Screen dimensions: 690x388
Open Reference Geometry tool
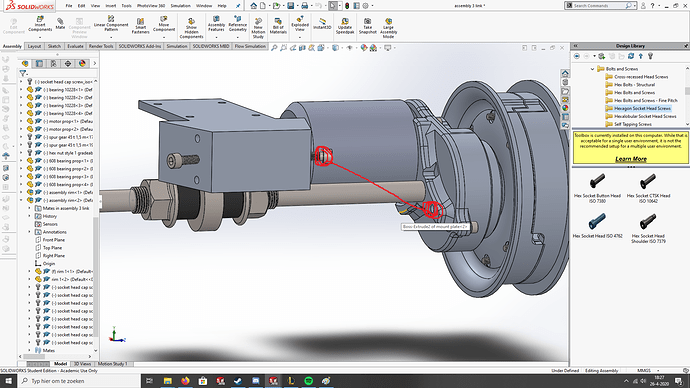pos(238,24)
